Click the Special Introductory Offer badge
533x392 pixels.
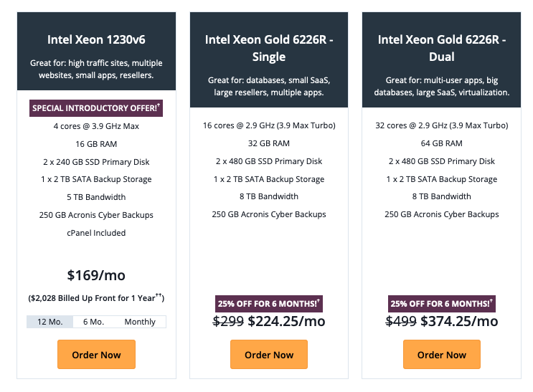point(96,108)
